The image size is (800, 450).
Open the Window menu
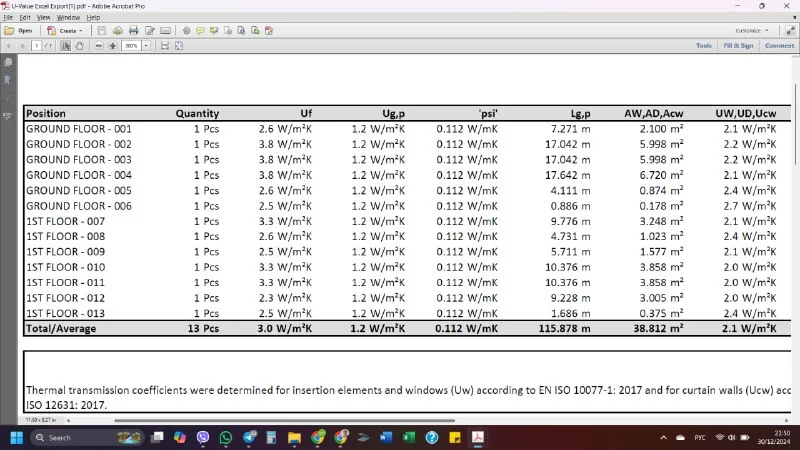(68, 17)
